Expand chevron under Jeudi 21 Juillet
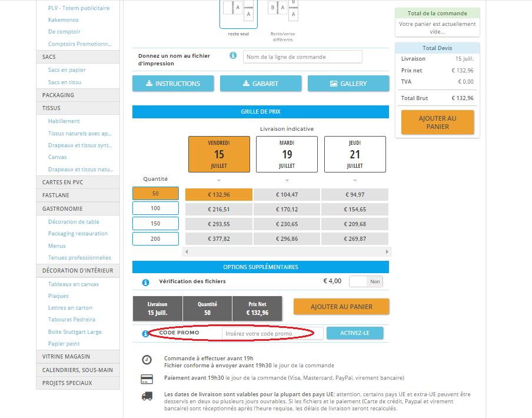This screenshot has height=418, width=532. [355, 180]
